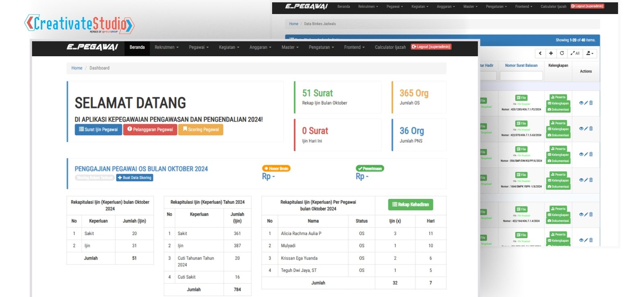Click the orange Scoring Pegawai button
This screenshot has width=644, height=297.
(200, 130)
